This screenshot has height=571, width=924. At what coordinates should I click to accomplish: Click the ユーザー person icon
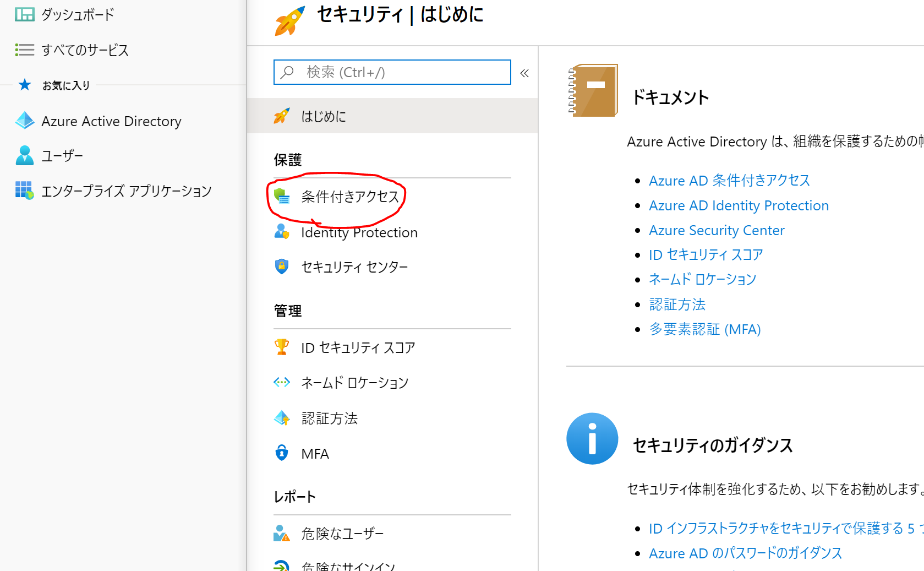click(24, 155)
